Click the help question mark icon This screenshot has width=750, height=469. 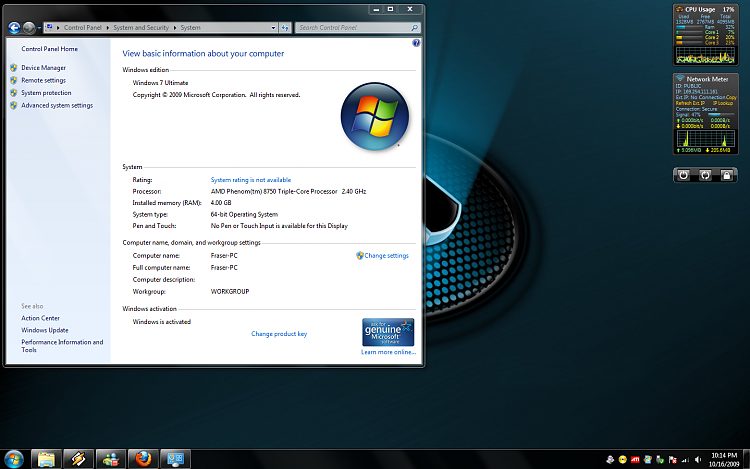coord(416,43)
